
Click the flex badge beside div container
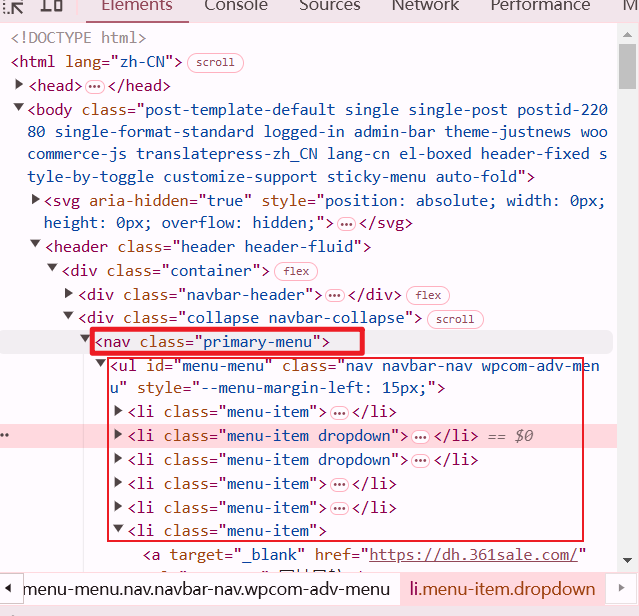point(297,271)
